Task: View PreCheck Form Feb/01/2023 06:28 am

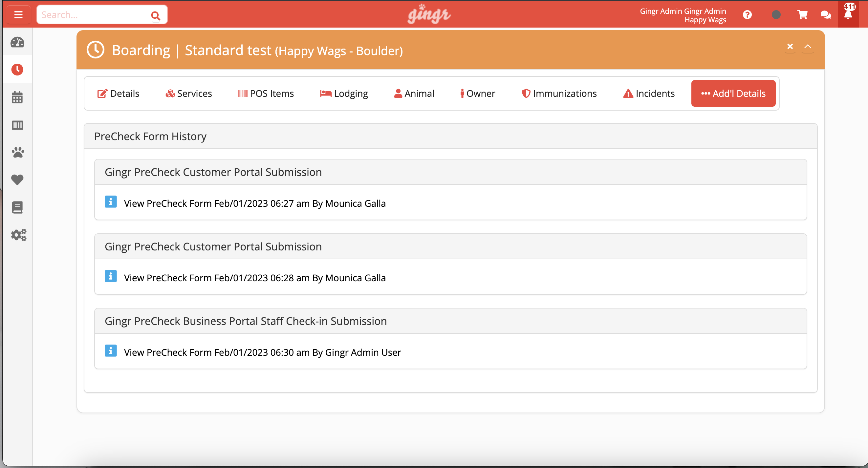Action: click(x=255, y=278)
